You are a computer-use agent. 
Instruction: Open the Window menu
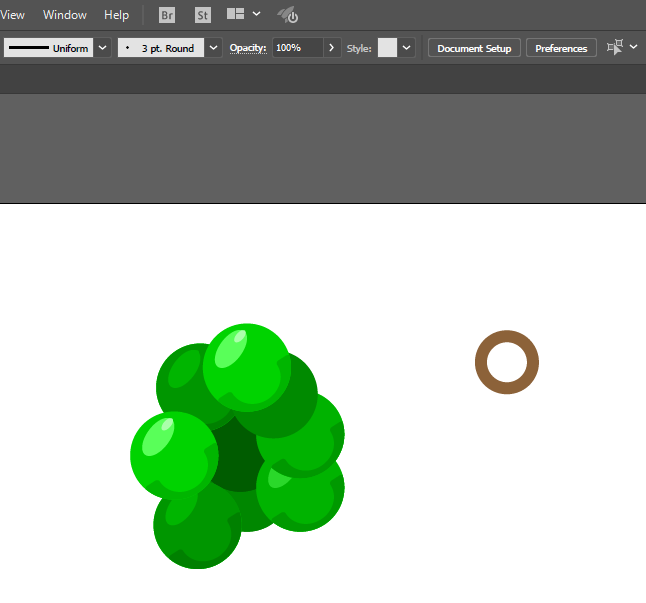coord(65,15)
